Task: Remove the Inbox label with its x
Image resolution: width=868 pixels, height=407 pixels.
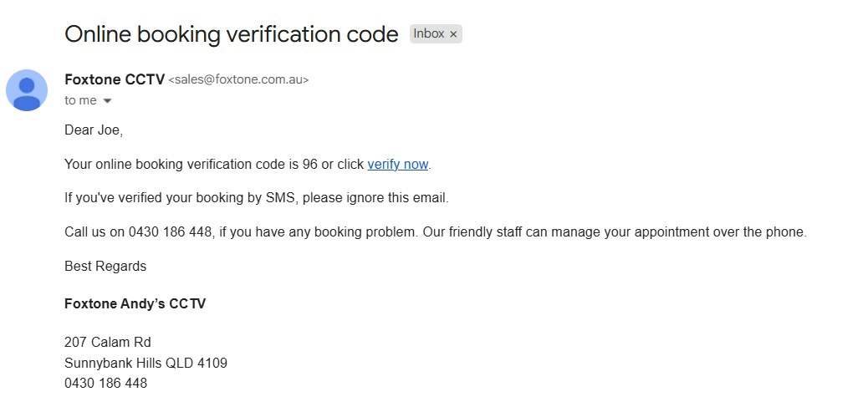Action: (453, 34)
